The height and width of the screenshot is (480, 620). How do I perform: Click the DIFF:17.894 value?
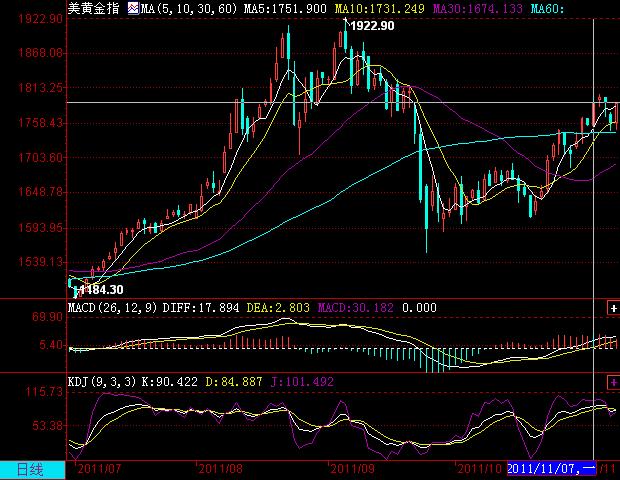coord(201,308)
